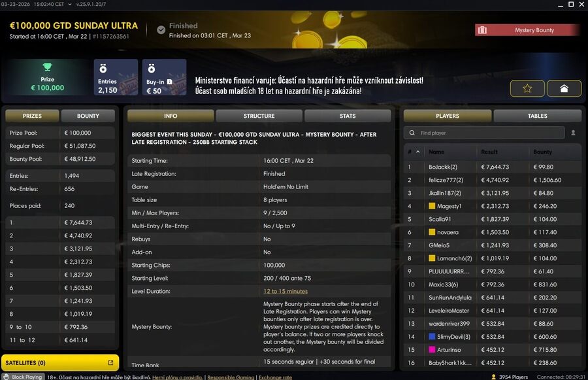The height and width of the screenshot is (380, 588).
Task: Toggle the star to favorite this tournament
Action: pyautogui.click(x=527, y=88)
